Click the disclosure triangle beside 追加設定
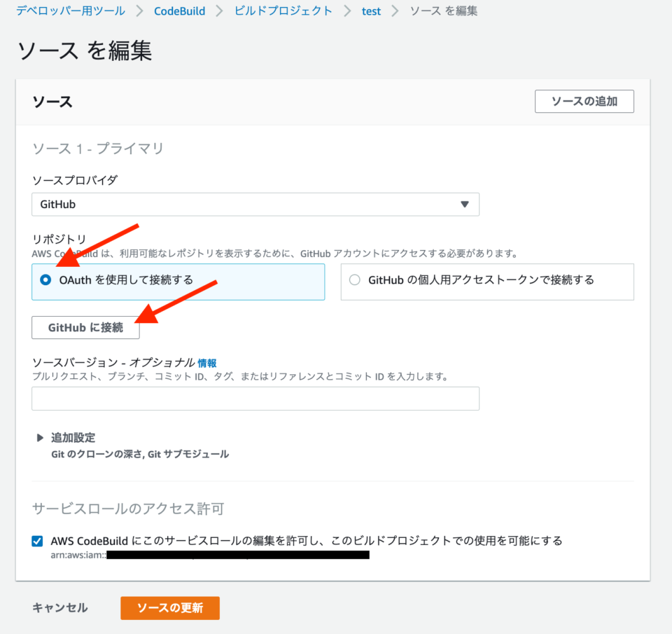Image resolution: width=672 pixels, height=634 pixels. [x=40, y=437]
